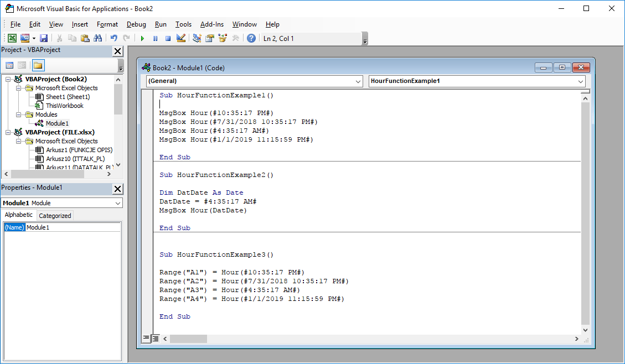Open VBA Help question mark icon

(x=251, y=38)
